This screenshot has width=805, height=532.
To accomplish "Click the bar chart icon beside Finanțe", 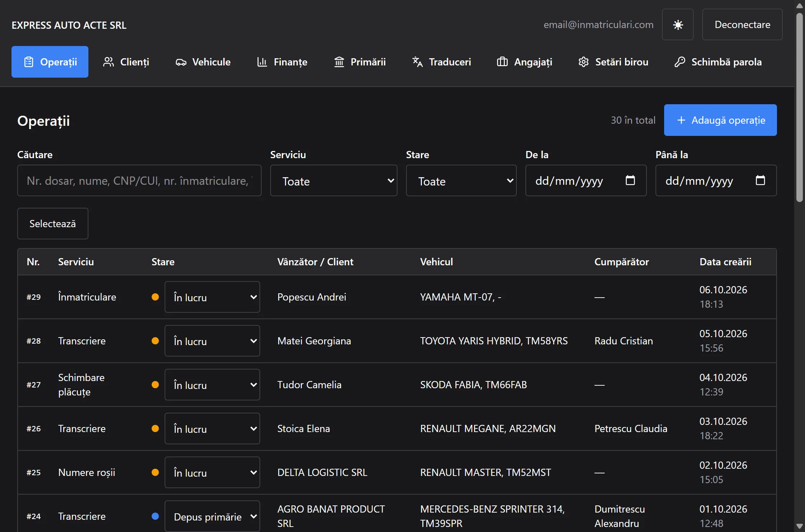I will 262,62.
